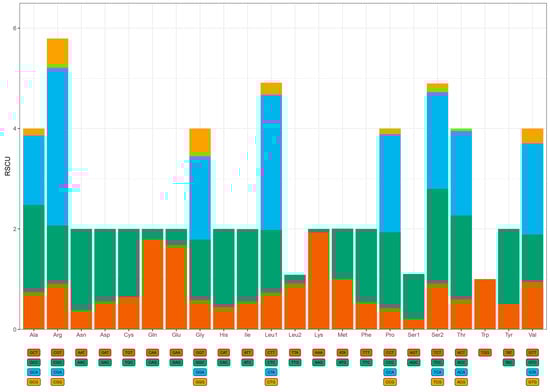This screenshot has width=550, height=392.
Task: Select the Gln x-axis label
Action: click(152, 335)
